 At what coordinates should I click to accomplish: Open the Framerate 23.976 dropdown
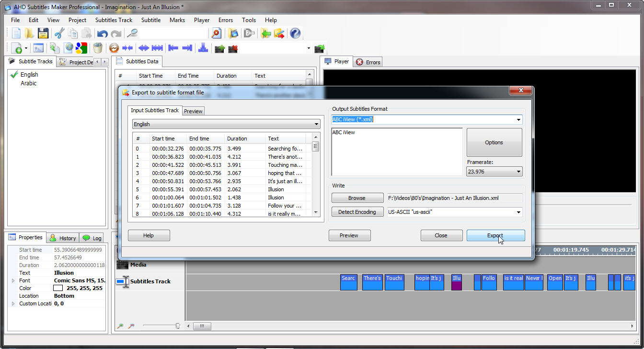518,172
